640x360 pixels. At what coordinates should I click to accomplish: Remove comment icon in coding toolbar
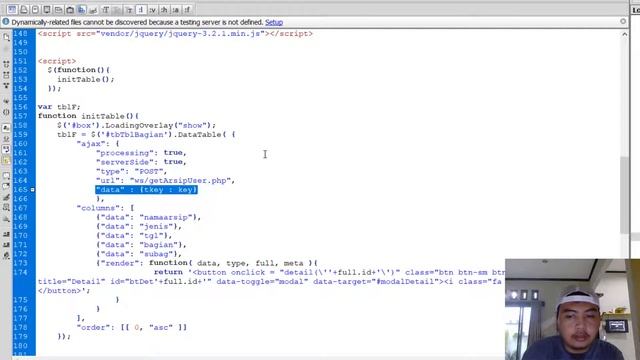tap(6, 187)
